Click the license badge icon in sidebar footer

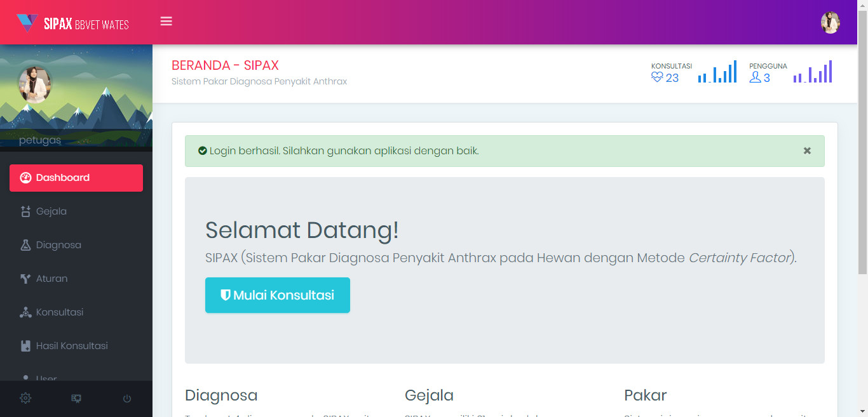point(76,398)
